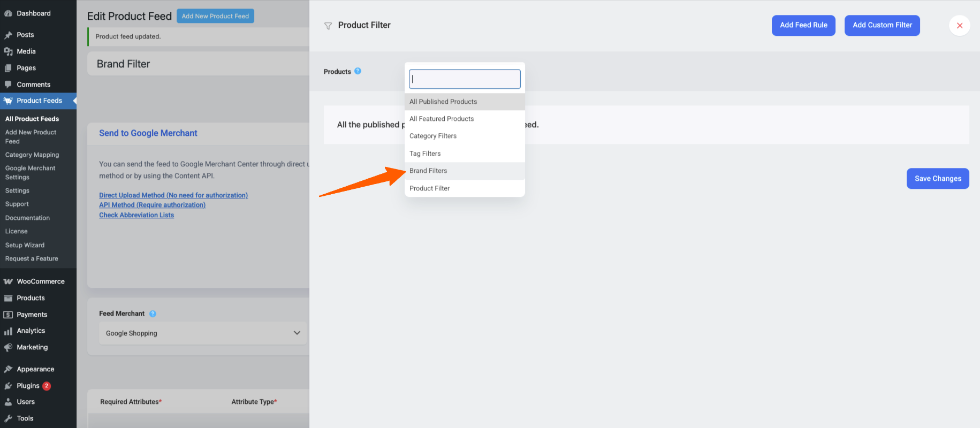Choose Category Filters from dropdown
This screenshot has height=428, width=980.
point(465,136)
